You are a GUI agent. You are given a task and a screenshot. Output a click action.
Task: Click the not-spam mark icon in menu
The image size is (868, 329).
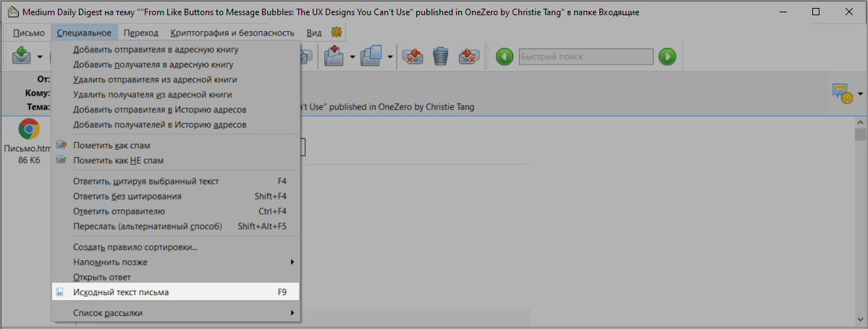[x=61, y=161]
